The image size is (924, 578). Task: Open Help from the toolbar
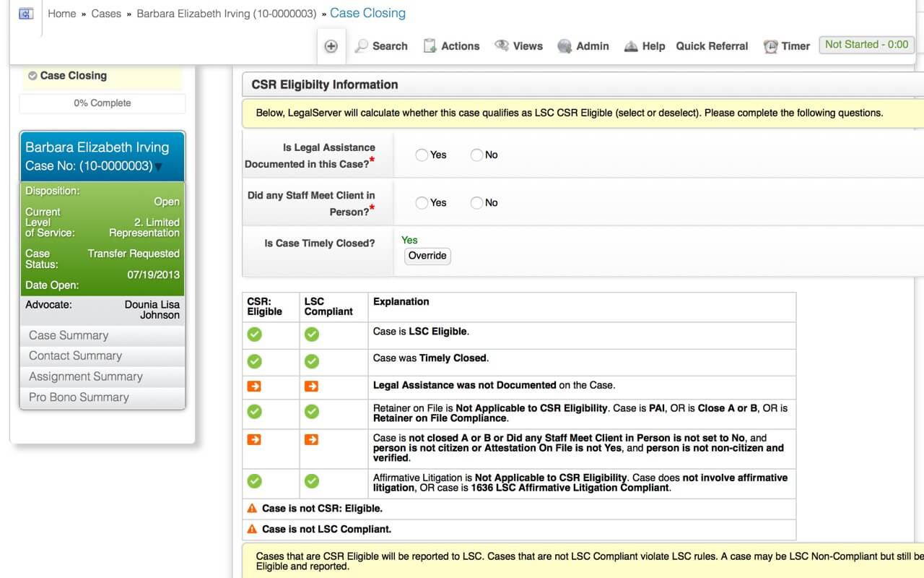[x=629, y=46]
